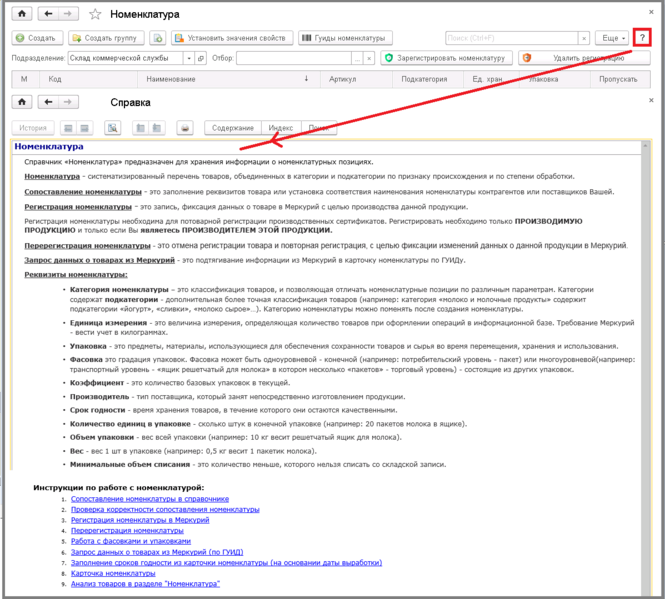Expand the Подразделение dropdown list
Screen dimensions: 665x599
188,58
